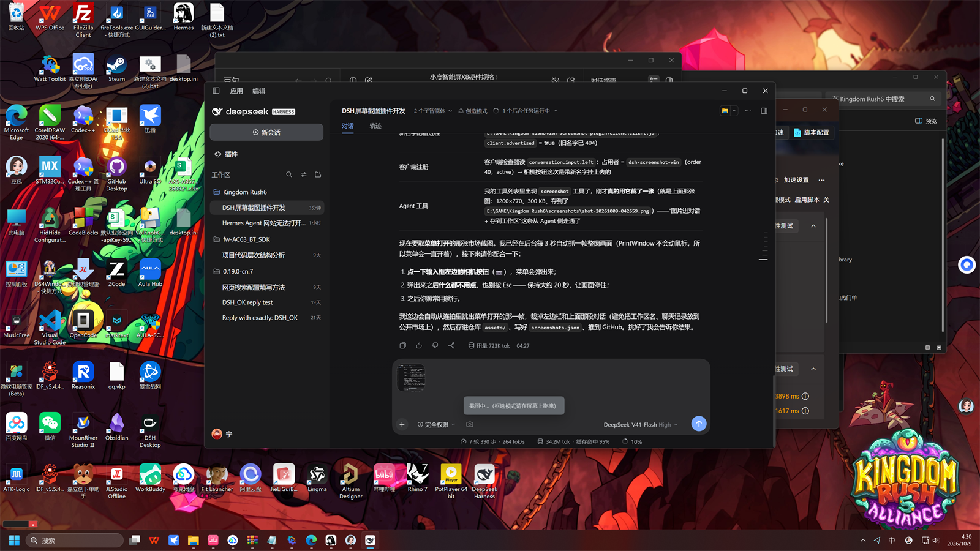980x551 pixels.
Task: Expand the 1个后台任务运行中 dropdown
Action: [x=526, y=111]
